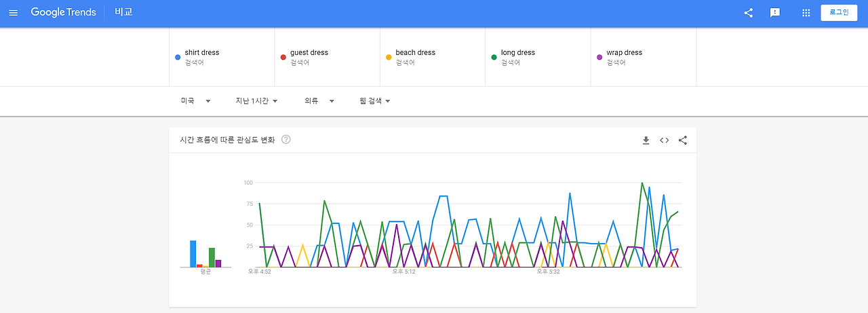Edit the guest dress search term
Viewport: 868px width, 313px height.
[328, 57]
